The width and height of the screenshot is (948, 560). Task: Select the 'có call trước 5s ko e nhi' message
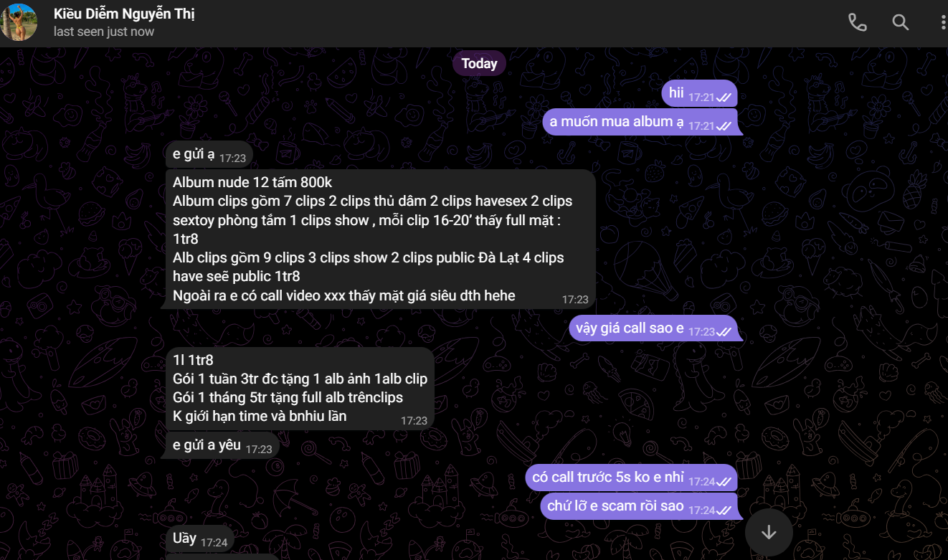click(x=631, y=478)
